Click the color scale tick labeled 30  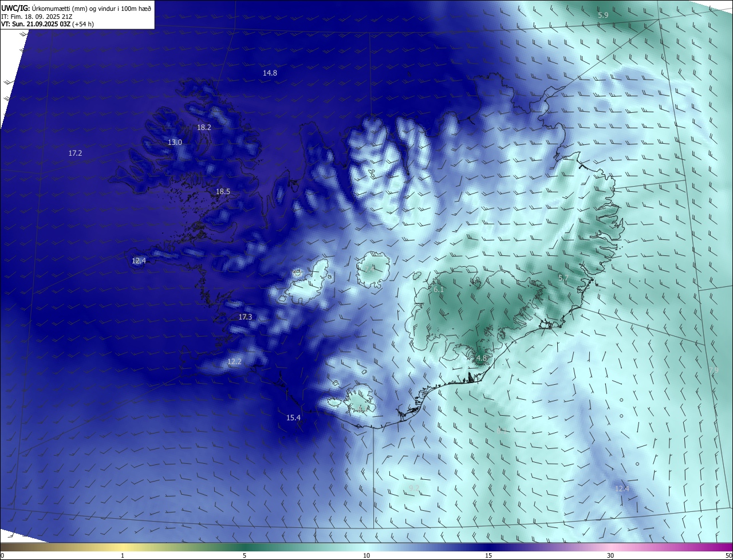[610, 556]
